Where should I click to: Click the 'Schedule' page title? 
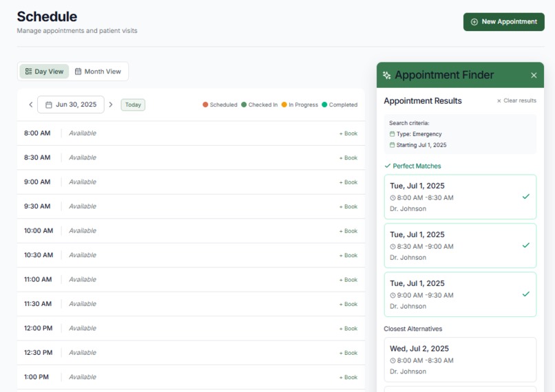tap(47, 17)
